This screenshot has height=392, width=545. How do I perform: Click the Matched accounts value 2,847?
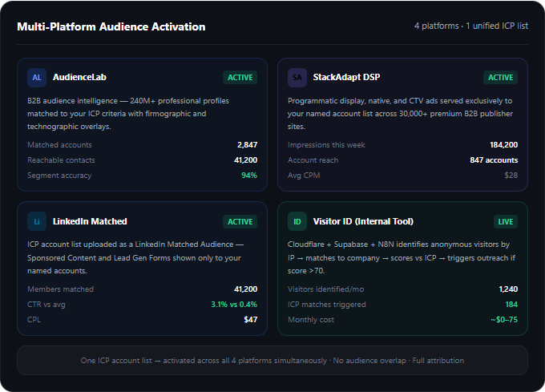point(247,145)
